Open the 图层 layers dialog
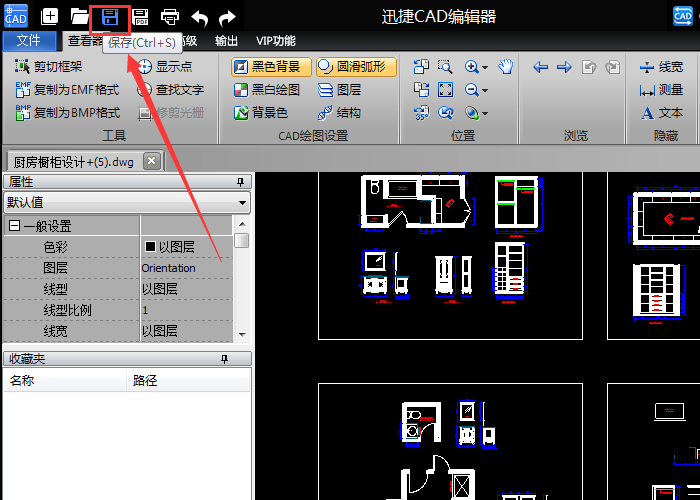The image size is (700, 500). 339,90
